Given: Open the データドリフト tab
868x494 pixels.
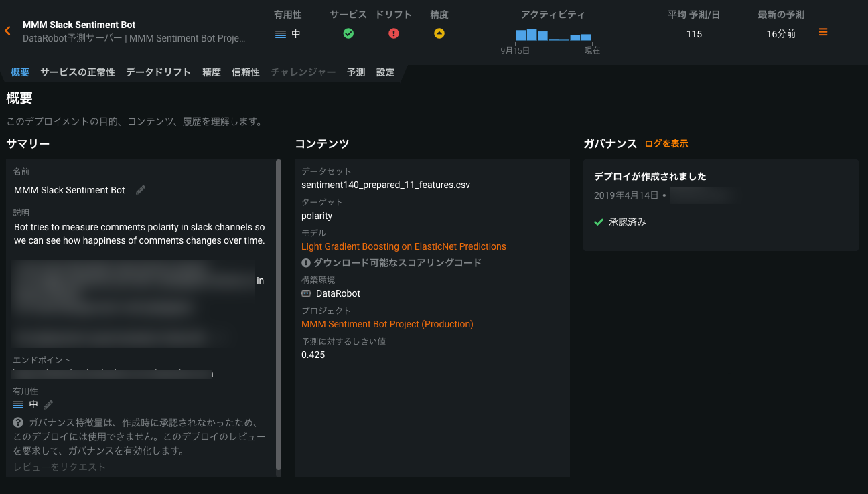Looking at the screenshot, I should (158, 72).
